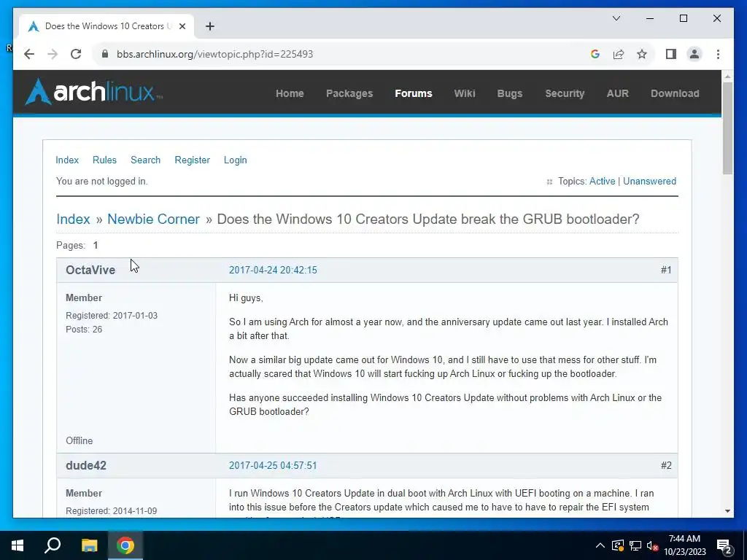Click scrollbar up arrow
The image size is (747, 560).
727,76
